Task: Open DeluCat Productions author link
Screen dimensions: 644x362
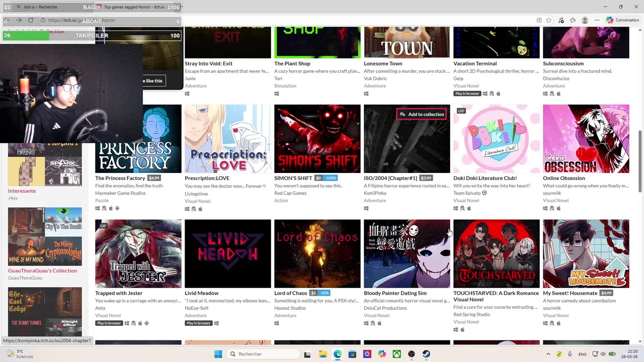Action: point(385,308)
